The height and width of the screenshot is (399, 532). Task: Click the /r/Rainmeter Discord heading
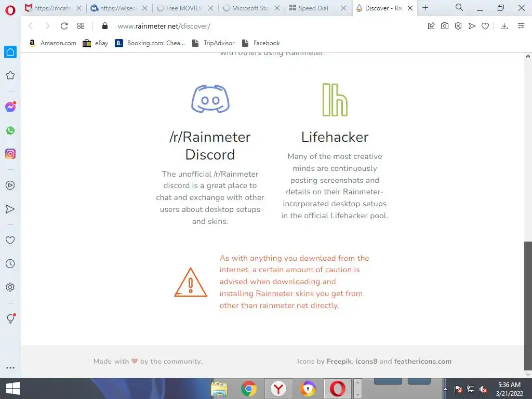coord(210,146)
